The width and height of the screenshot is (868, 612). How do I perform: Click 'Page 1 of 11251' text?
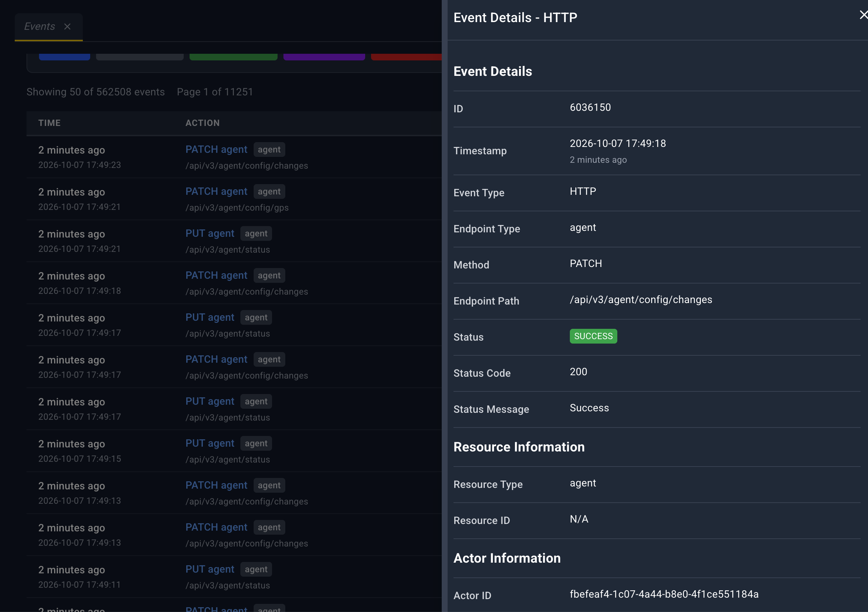(x=215, y=92)
